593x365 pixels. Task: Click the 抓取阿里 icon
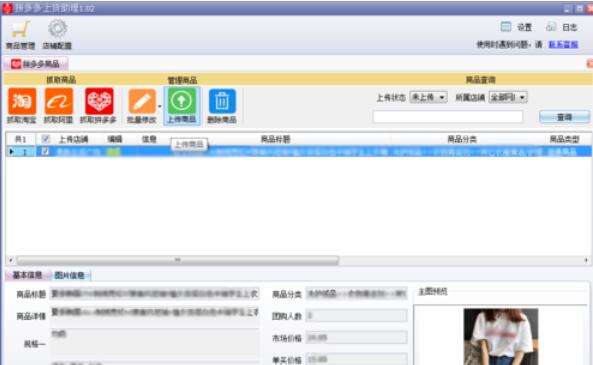[x=59, y=101]
